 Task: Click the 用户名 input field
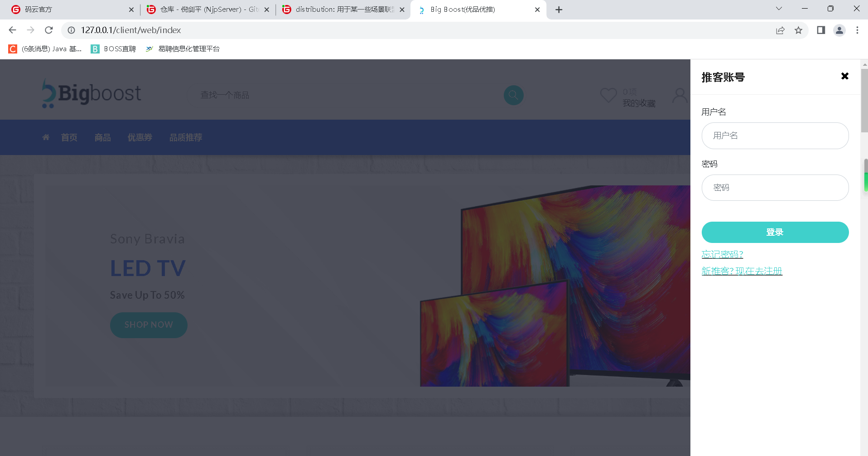pos(775,136)
